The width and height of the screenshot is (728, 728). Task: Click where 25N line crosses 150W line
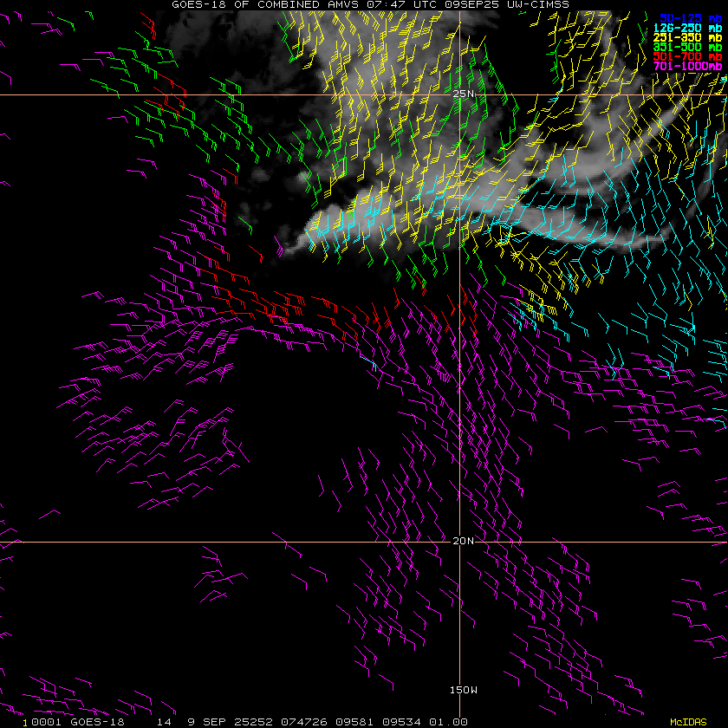click(x=458, y=94)
